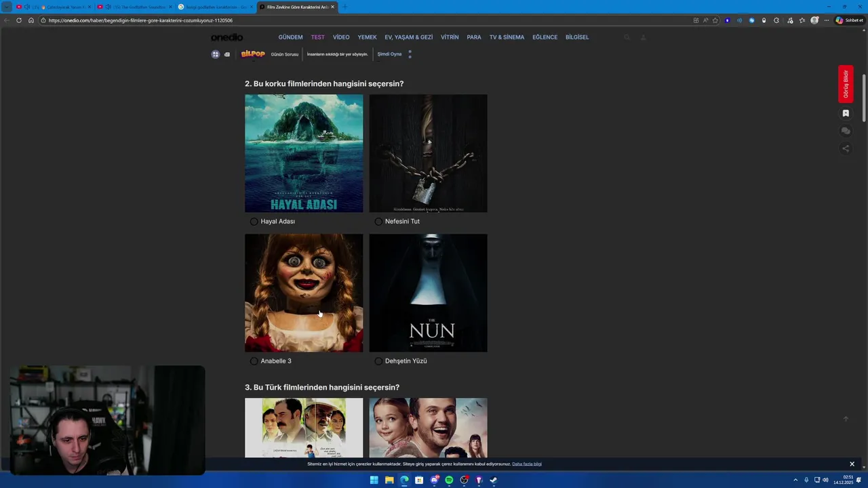Image resolution: width=868 pixels, height=488 pixels.
Task: Open Edge Settings and more menu
Action: [826, 20]
